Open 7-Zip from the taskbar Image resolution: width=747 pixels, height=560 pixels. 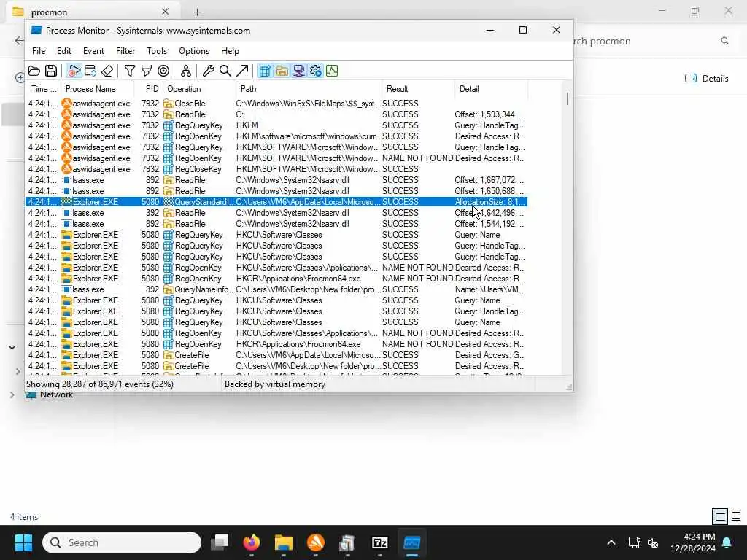[379, 542]
